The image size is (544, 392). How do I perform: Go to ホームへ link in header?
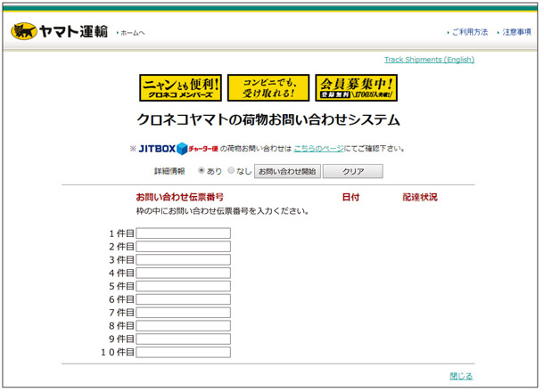point(132,33)
